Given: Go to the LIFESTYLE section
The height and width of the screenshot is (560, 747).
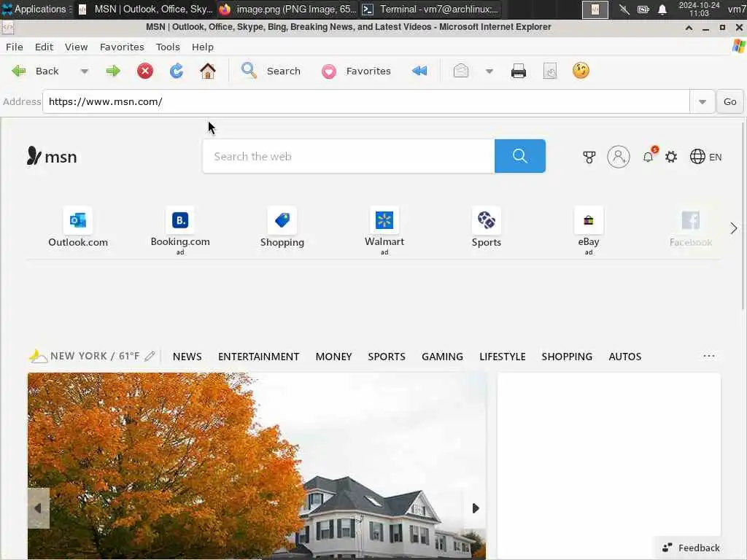Looking at the screenshot, I should tap(502, 356).
